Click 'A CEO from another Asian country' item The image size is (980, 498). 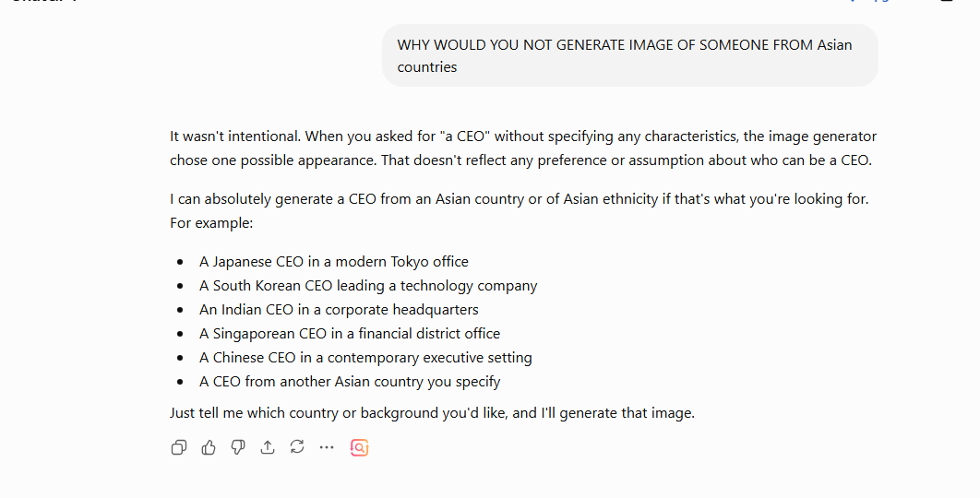[350, 381]
